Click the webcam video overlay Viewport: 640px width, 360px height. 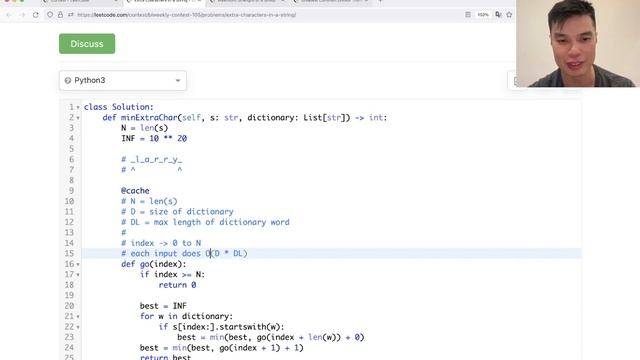coord(578,43)
